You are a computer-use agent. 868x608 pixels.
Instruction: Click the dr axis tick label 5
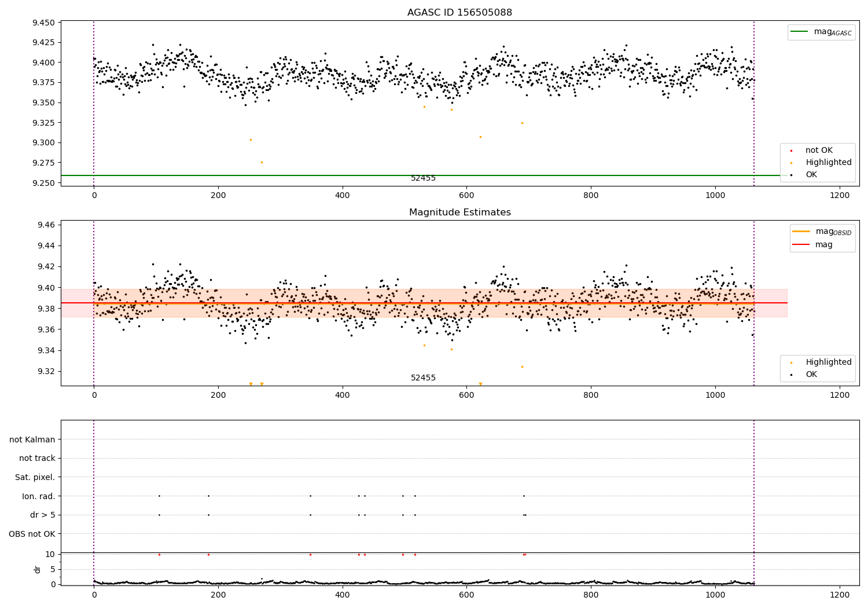tap(53, 570)
